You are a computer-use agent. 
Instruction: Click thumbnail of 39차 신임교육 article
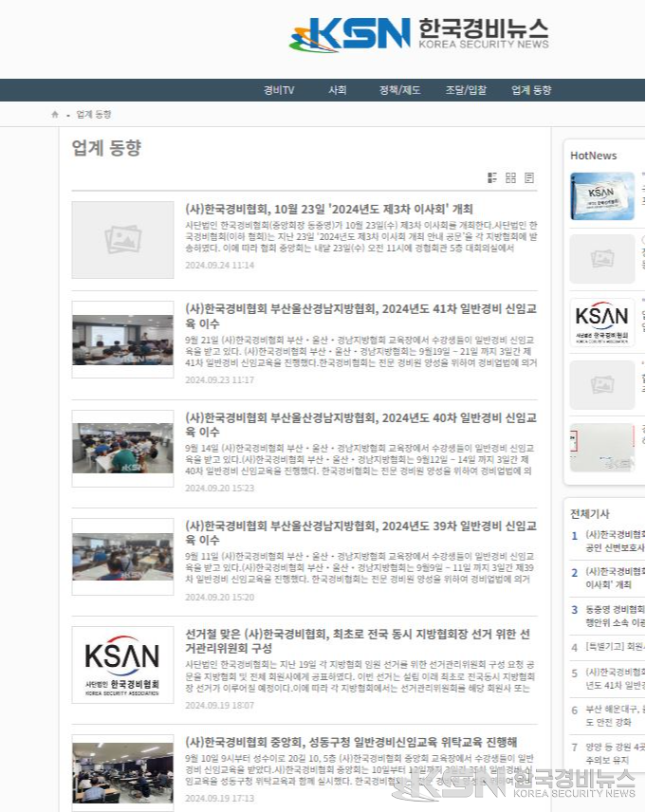coord(122,557)
